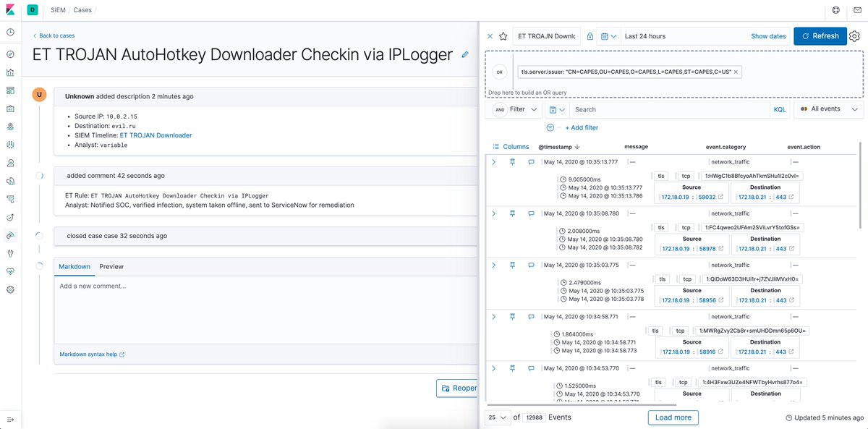
Task: Open Discover from the left sidebar
Action: click(x=9, y=54)
